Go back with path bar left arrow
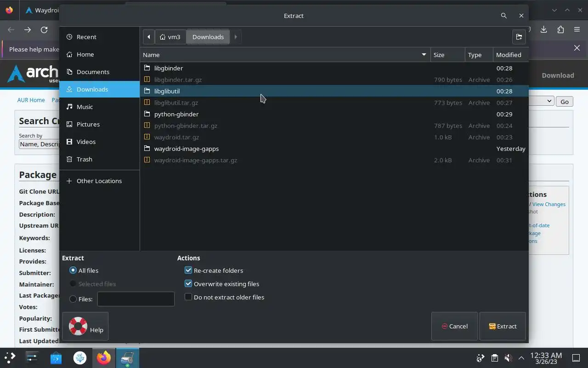588x368 pixels. coord(149,37)
